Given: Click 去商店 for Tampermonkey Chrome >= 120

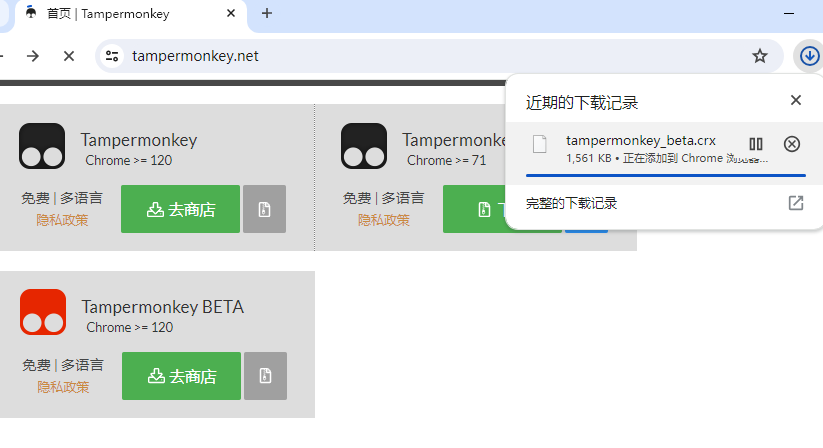Looking at the screenshot, I should tap(180, 209).
